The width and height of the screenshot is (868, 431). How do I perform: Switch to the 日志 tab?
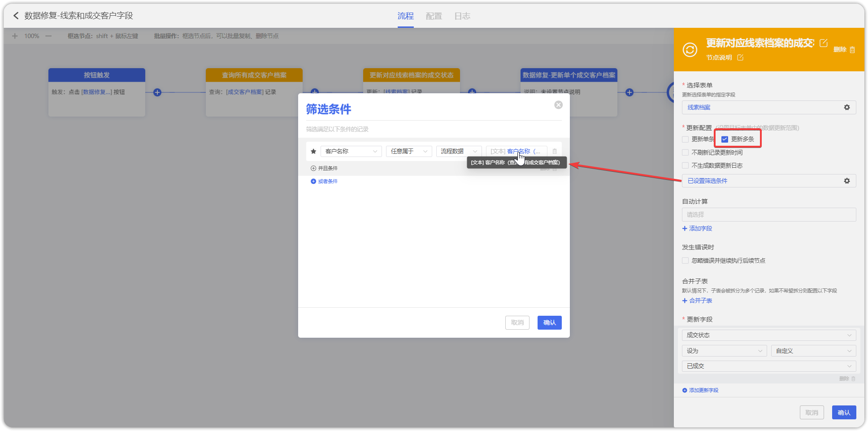462,16
